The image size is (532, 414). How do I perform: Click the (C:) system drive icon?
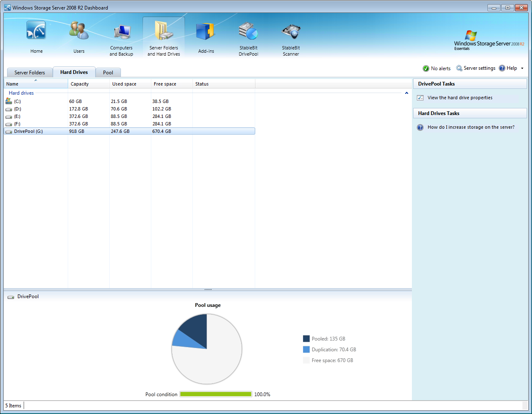click(x=9, y=101)
